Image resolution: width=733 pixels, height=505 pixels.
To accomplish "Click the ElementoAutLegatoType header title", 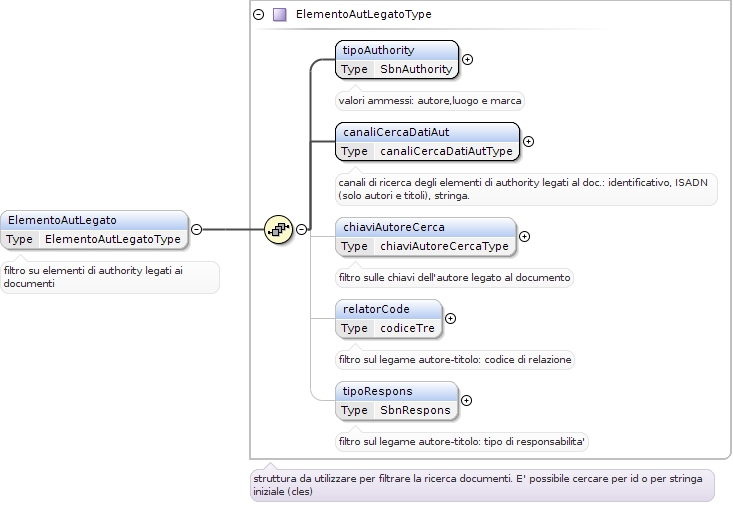I will 364,14.
